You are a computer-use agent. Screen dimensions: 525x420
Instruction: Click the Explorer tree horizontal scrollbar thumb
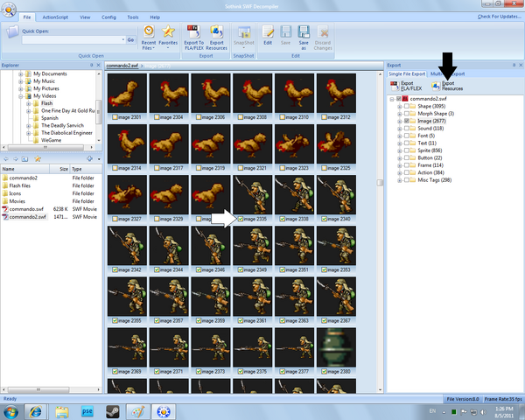coord(45,147)
